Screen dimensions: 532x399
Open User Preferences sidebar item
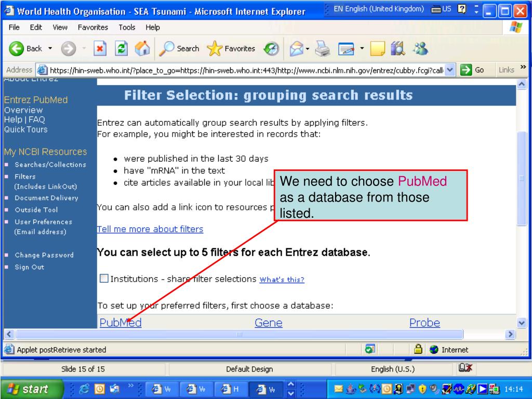click(x=44, y=221)
